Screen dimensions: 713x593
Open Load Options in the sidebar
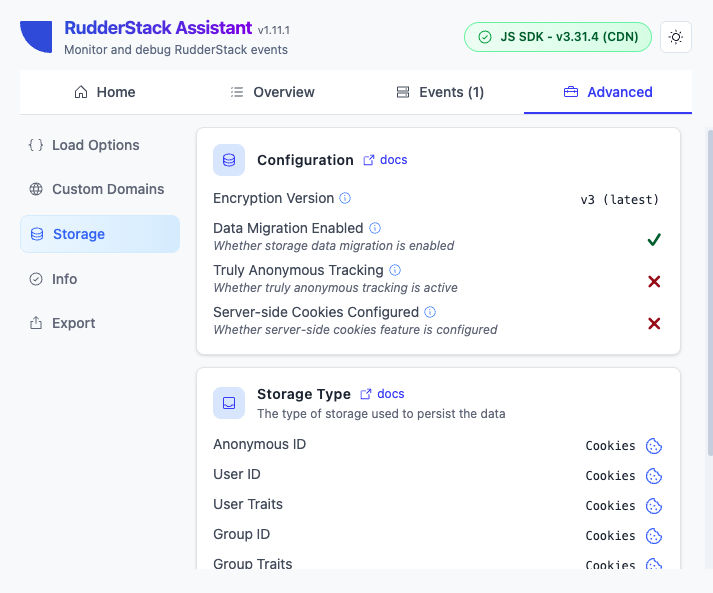(x=100, y=145)
